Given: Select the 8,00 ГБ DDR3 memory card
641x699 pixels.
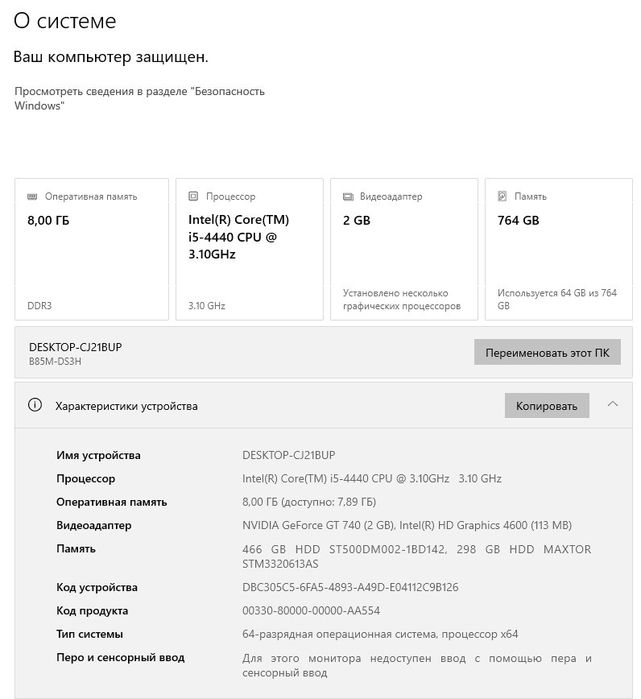Looking at the screenshot, I should click(91, 249).
